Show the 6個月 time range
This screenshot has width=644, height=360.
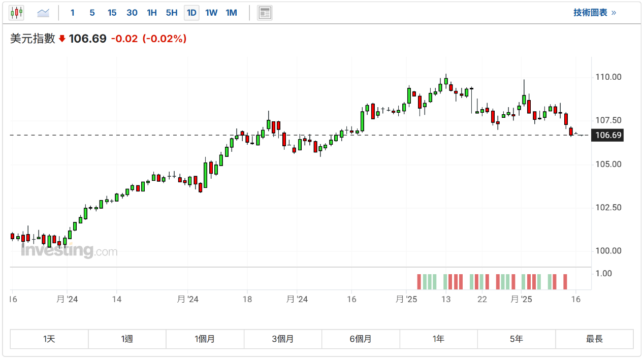pos(361,339)
